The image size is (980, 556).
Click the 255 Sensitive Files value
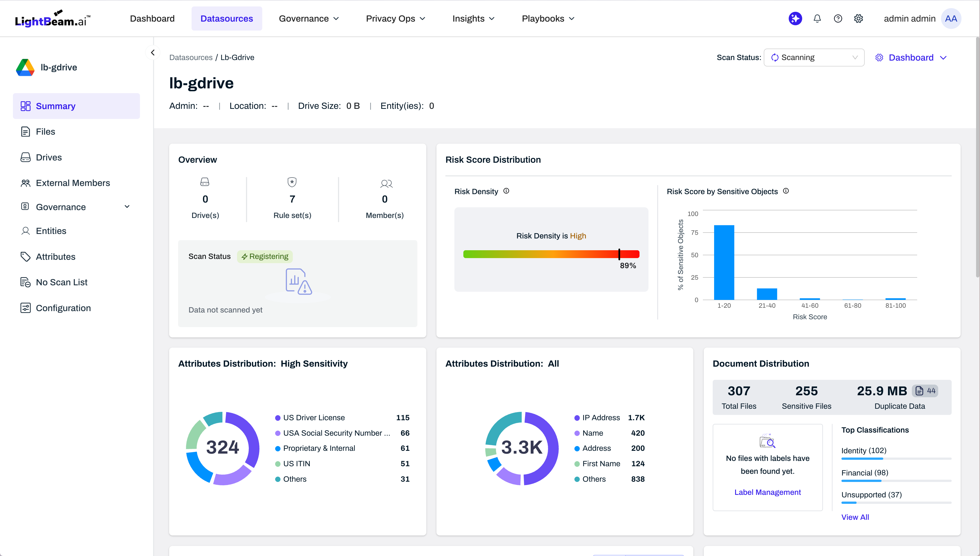click(x=806, y=391)
